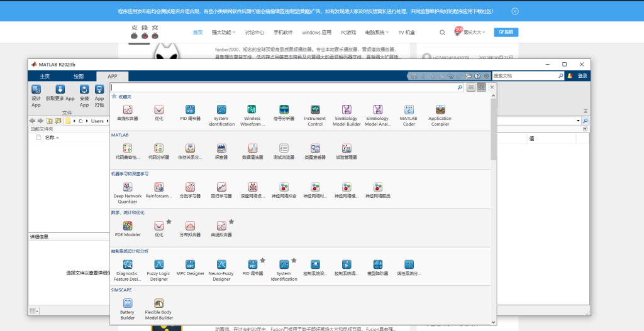Open 窝长大大 user dropdown

474,33
